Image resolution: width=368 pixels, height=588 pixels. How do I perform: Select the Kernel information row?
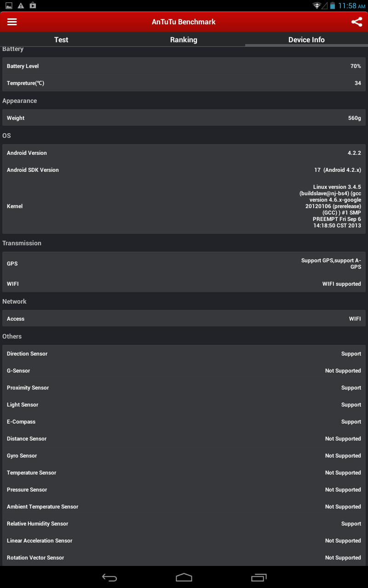(184, 206)
